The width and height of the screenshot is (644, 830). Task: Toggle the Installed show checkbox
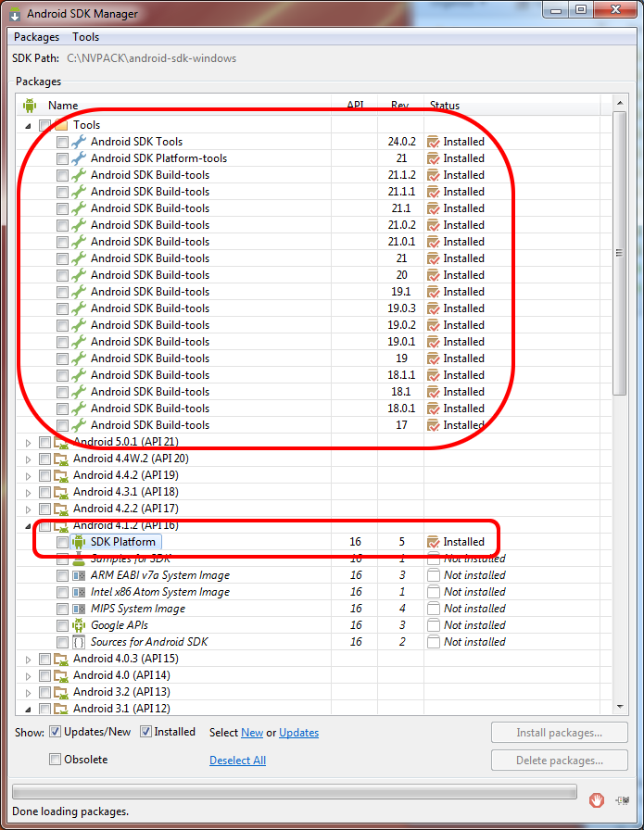145,732
